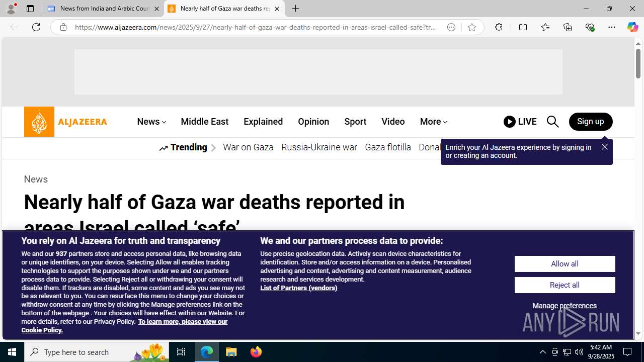Dismiss the sign-in tooltip with X
This screenshot has height=362, width=644.
tap(605, 147)
